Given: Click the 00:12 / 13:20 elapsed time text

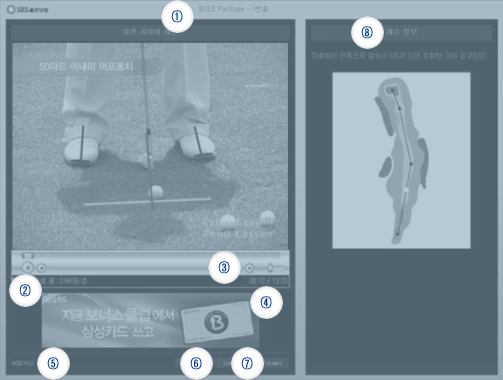Looking at the screenshot, I should point(269,281).
